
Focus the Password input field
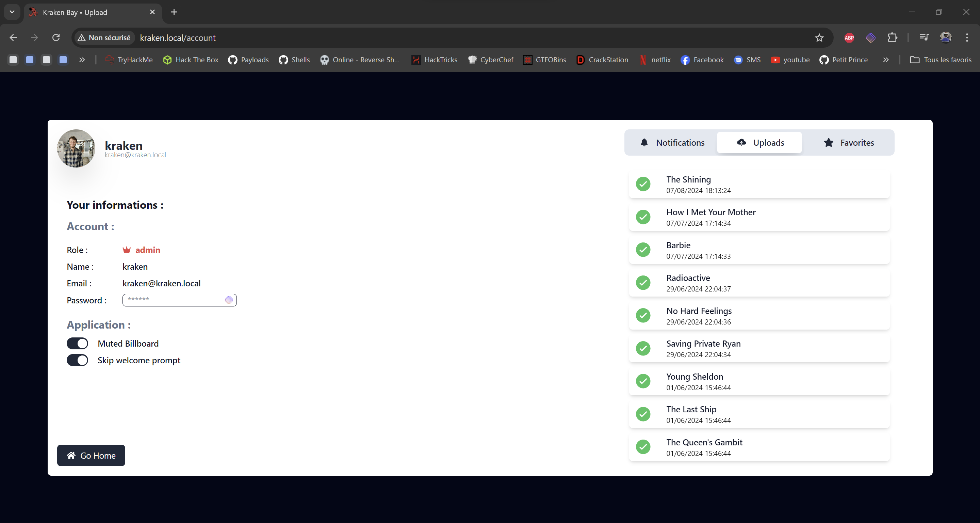pos(173,300)
